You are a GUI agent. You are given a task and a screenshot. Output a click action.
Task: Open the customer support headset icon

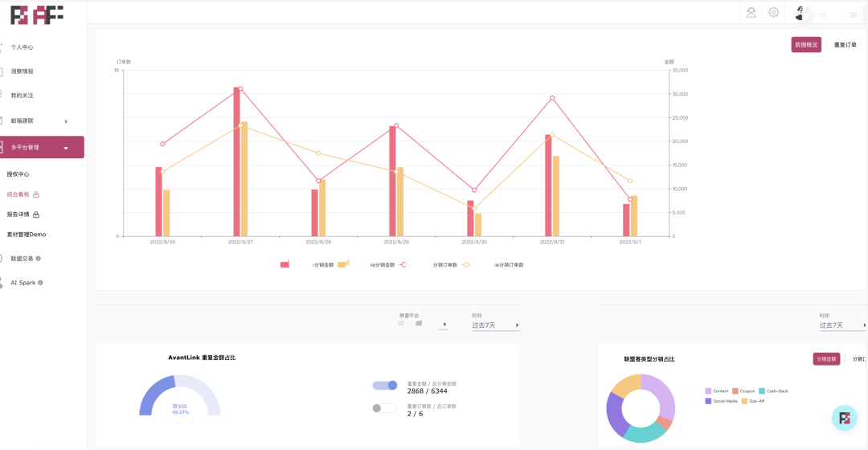point(751,12)
